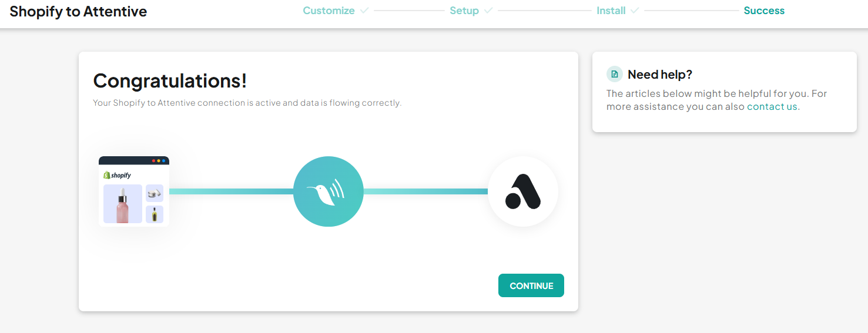Screen dimensions: 868x333
Task: Select the Success step
Action: 764,11
